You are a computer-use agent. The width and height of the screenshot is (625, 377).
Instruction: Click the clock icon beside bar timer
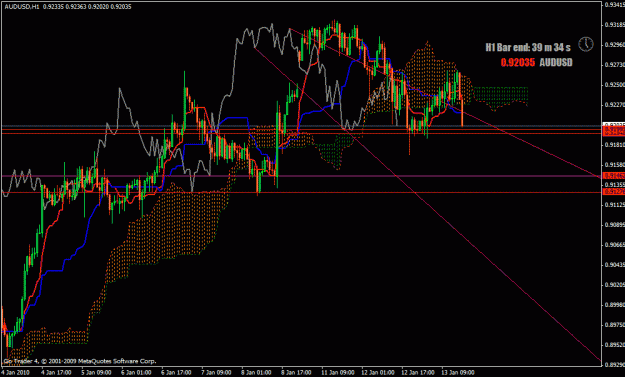(x=586, y=44)
